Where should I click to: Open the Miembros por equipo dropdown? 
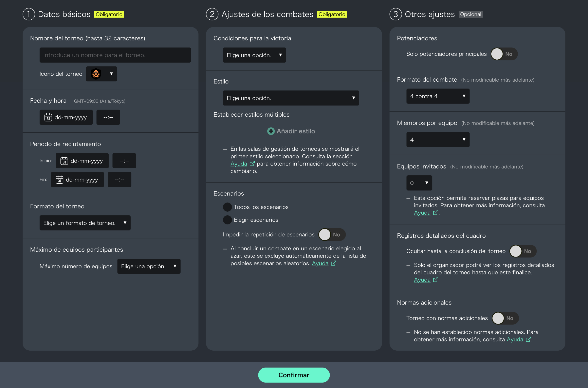[x=438, y=140]
